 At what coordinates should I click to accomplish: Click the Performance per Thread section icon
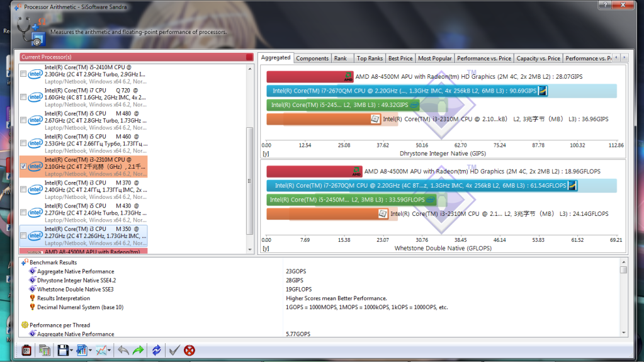tap(25, 325)
